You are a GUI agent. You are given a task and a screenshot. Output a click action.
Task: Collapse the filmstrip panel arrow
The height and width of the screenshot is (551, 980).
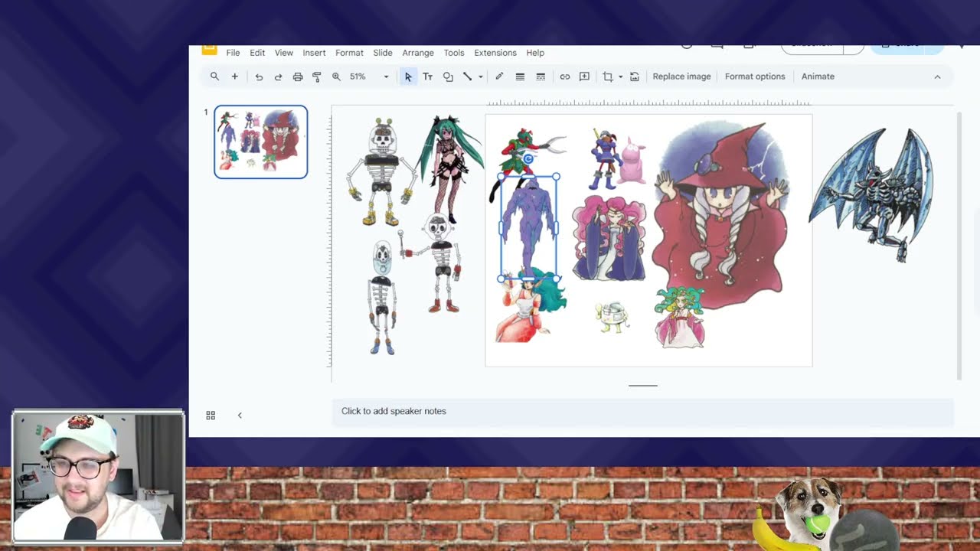click(x=240, y=415)
